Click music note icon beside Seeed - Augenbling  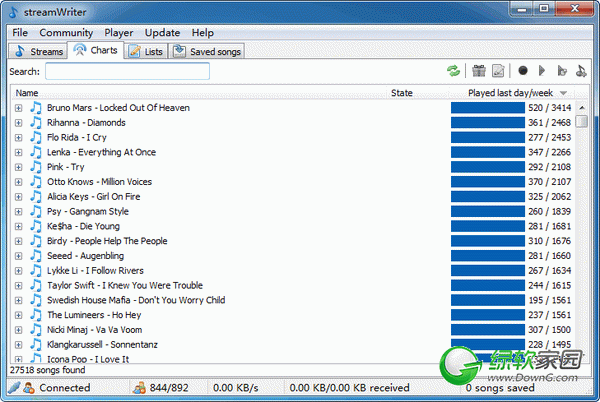[36, 256]
